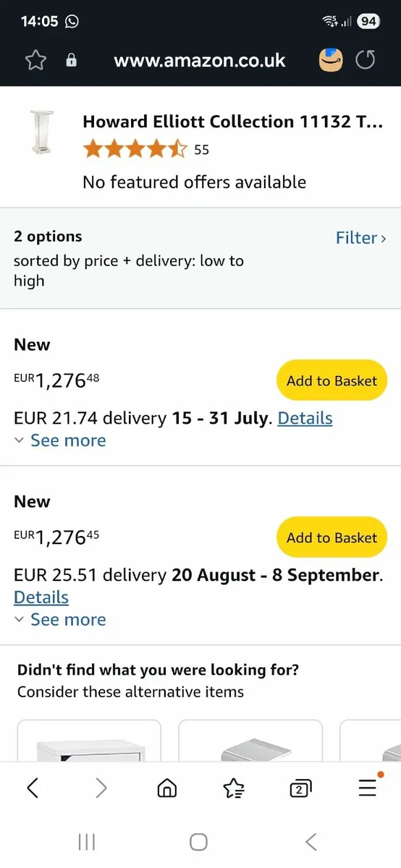Open the browser hamburger menu

pos(368,787)
